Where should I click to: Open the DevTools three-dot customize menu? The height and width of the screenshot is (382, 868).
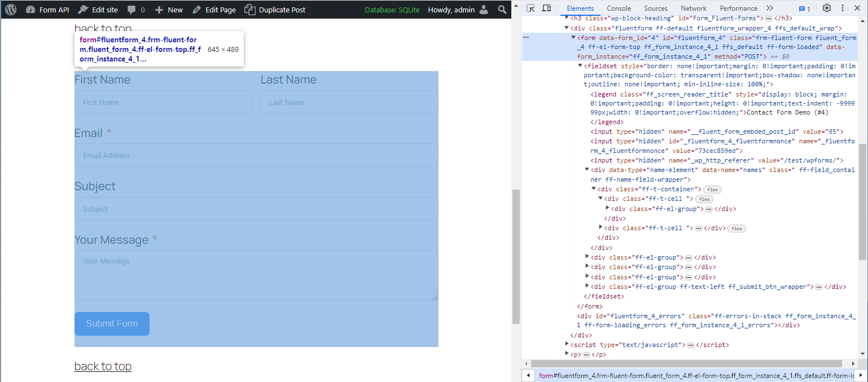[842, 8]
